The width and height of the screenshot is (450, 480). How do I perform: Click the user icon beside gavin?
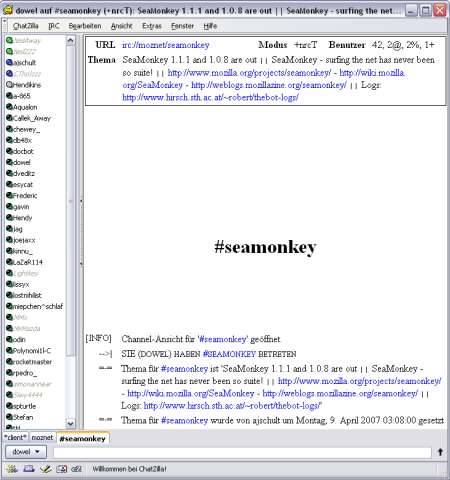pyautogui.click(x=9, y=207)
